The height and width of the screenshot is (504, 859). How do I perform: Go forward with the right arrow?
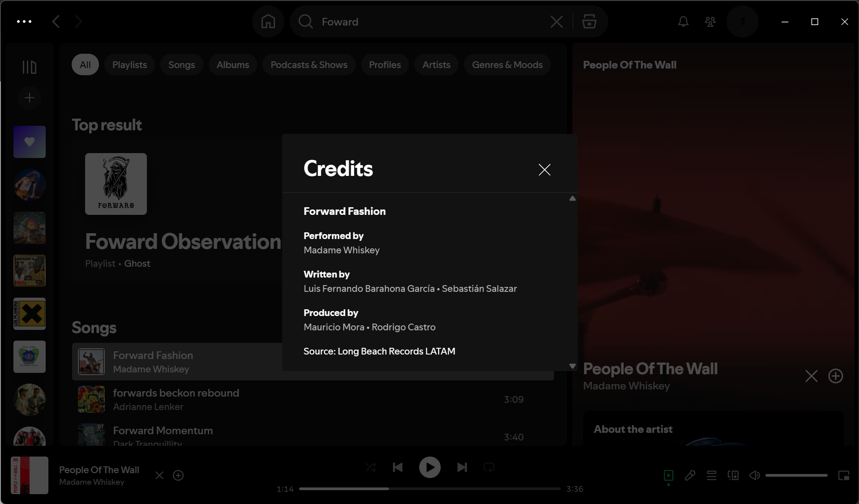78,21
